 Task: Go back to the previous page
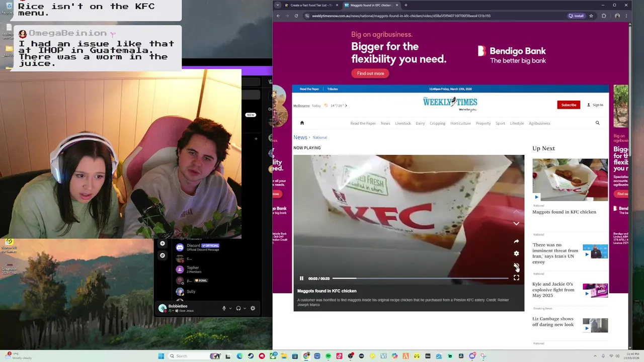point(278,16)
